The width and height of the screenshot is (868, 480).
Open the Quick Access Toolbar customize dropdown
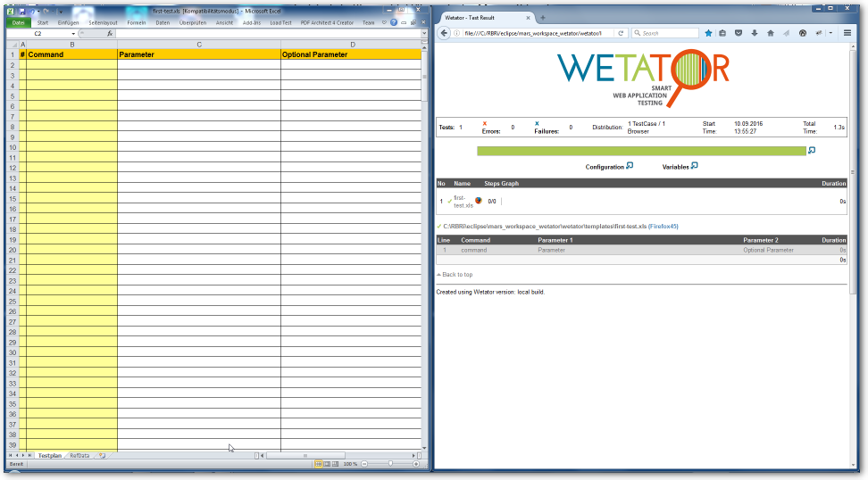click(x=60, y=12)
